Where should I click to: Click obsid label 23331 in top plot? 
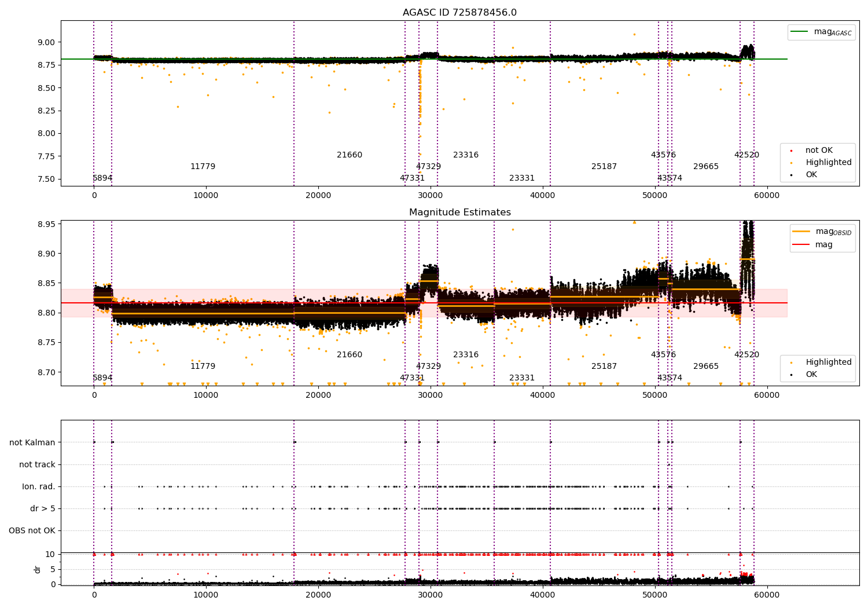522,178
